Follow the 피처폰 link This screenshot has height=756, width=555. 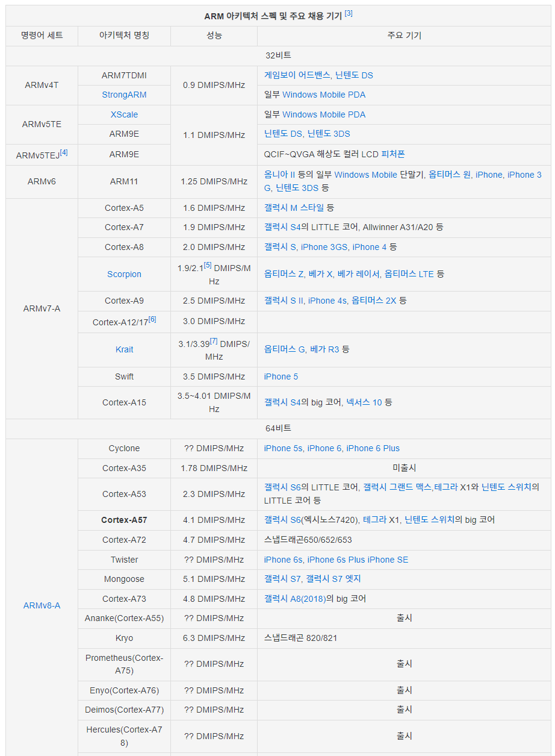pos(393,154)
